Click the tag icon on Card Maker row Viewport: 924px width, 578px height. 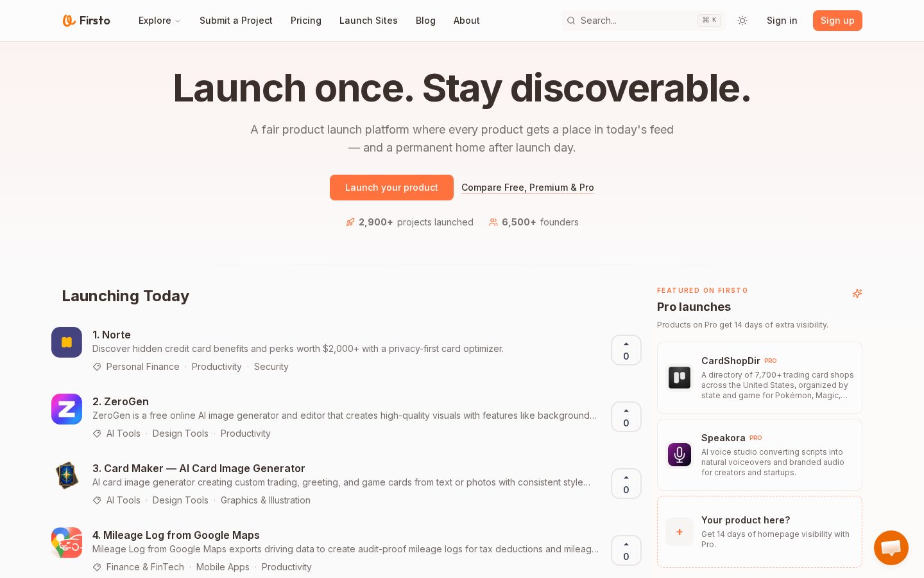click(97, 500)
